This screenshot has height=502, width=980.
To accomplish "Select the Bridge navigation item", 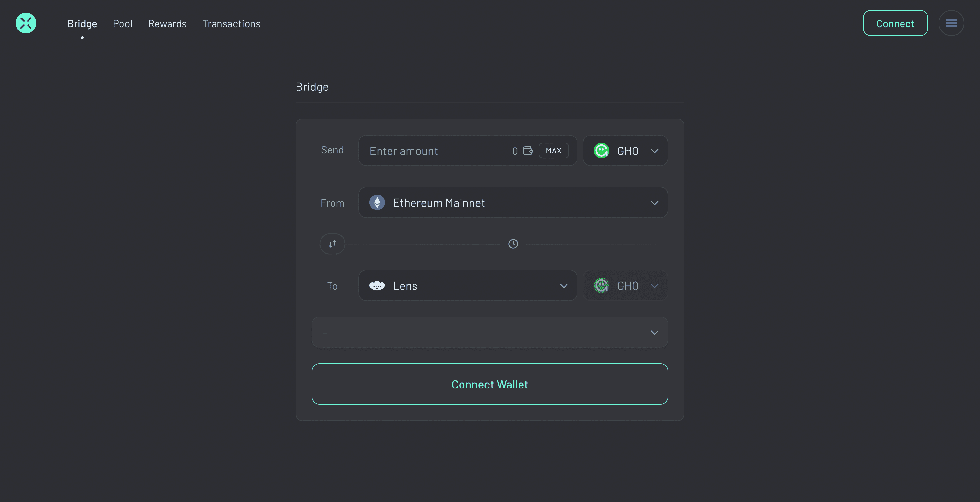I will pyautogui.click(x=82, y=24).
